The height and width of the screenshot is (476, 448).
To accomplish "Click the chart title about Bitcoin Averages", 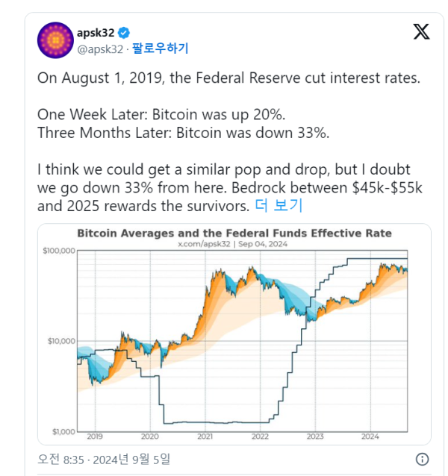I will [x=234, y=234].
